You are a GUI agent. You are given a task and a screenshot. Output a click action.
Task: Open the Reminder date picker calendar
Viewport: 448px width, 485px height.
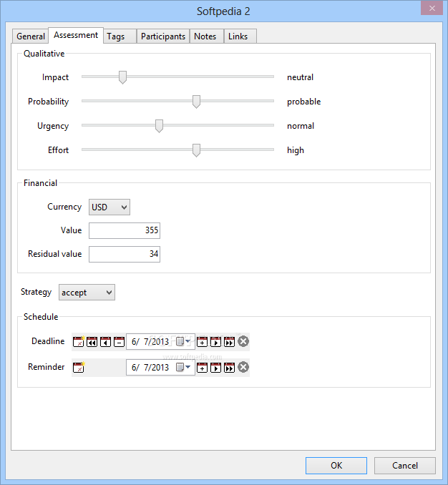coord(183,367)
